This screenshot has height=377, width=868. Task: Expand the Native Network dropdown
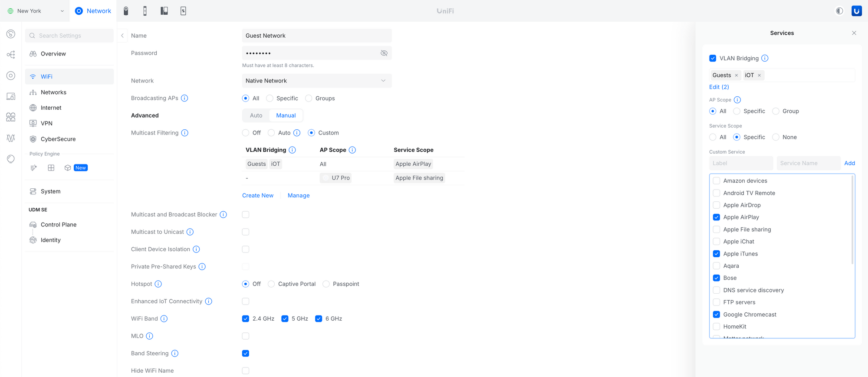[317, 81]
